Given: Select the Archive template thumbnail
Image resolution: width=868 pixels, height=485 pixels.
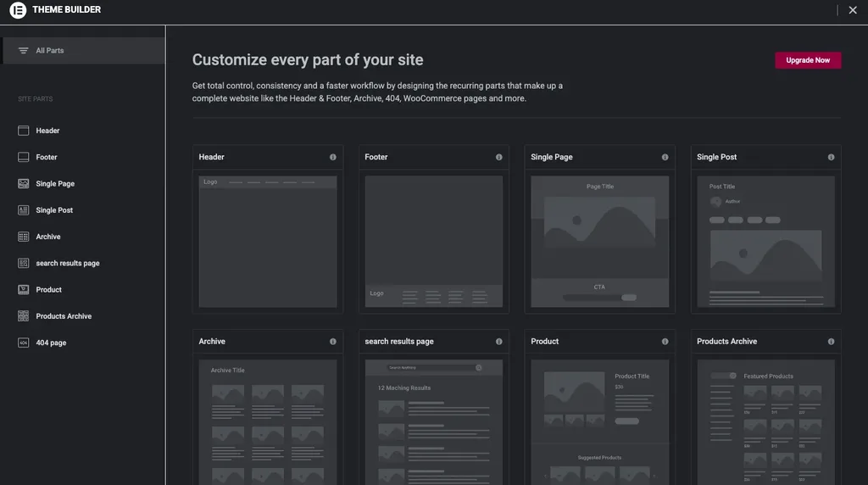Looking at the screenshot, I should coord(268,422).
